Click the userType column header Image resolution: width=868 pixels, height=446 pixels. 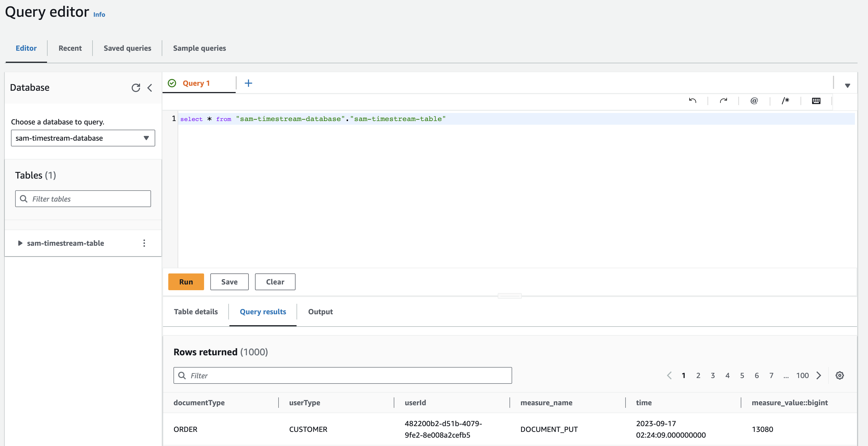304,403
